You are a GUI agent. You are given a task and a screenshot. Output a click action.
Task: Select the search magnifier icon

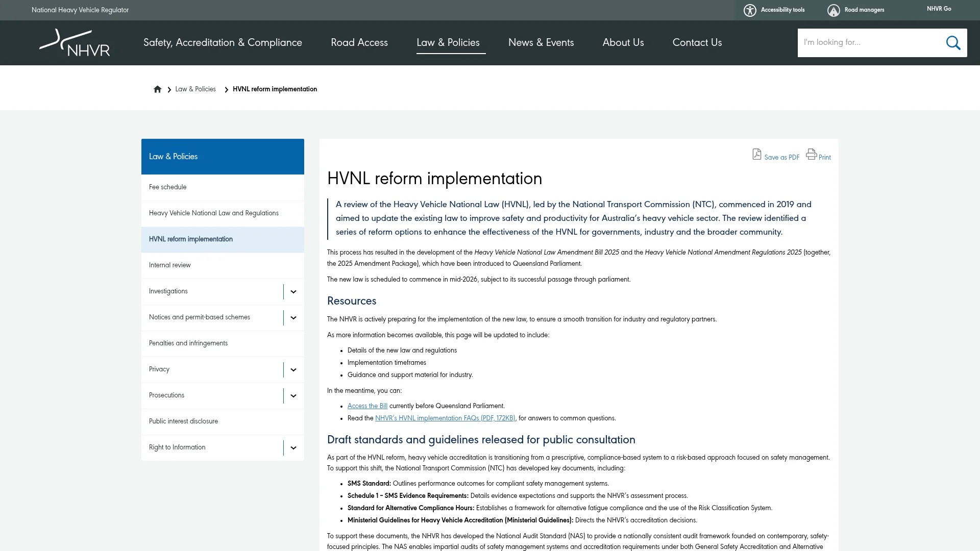[952, 43]
